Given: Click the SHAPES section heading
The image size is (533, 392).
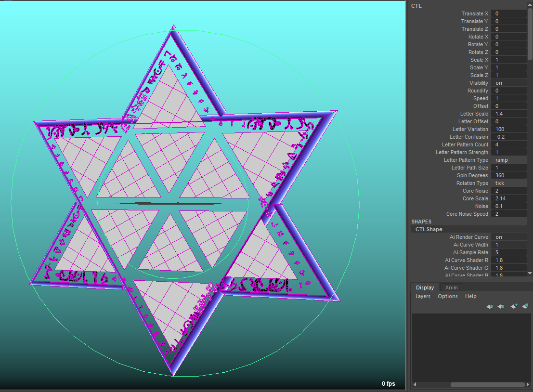Looking at the screenshot, I should 421,222.
